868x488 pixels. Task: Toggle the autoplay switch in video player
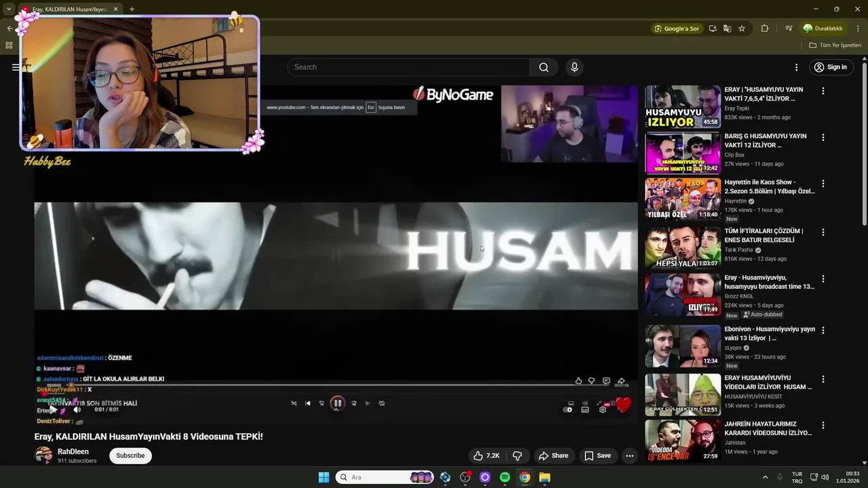tap(569, 409)
